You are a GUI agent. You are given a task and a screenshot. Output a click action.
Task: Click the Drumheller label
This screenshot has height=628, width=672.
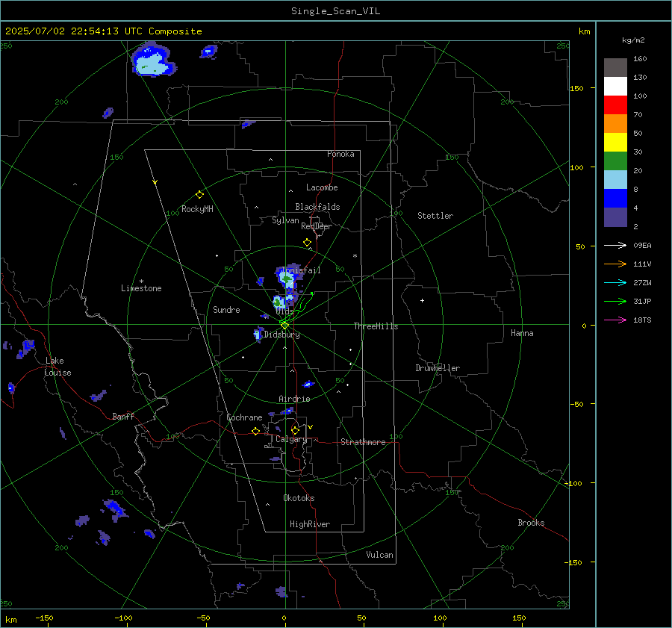click(x=438, y=368)
